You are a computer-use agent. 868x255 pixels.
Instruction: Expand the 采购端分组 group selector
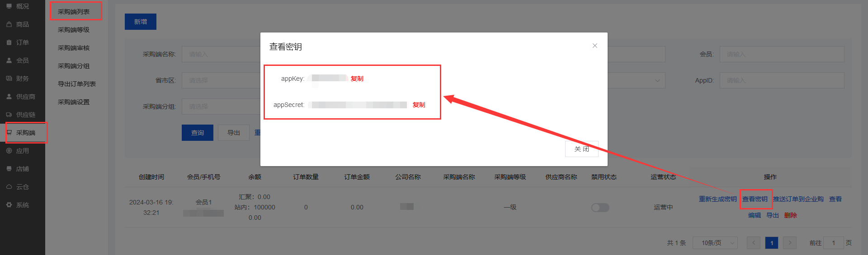[x=221, y=107]
